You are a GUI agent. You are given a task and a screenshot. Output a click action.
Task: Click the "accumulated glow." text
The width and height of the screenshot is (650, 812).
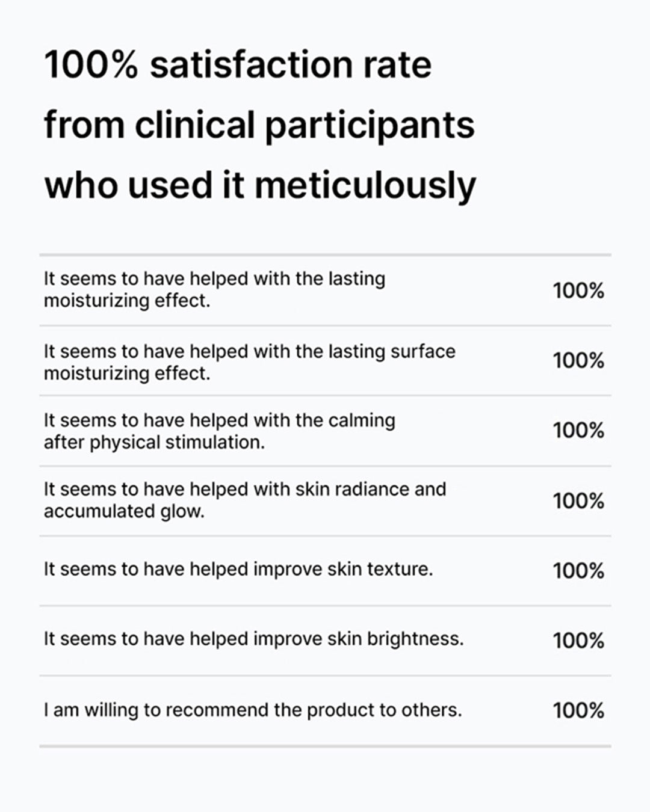pos(124,511)
